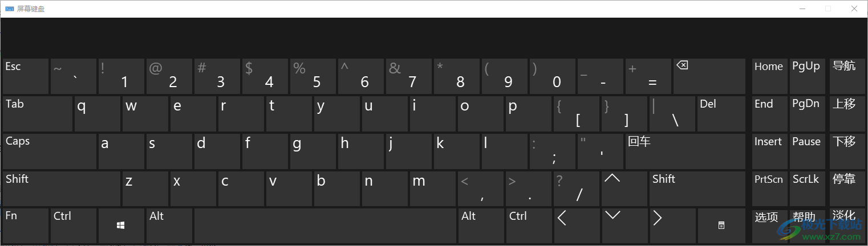The width and height of the screenshot is (868, 246).
Task: Toggle the Caps lock key
Action: [x=50, y=151]
